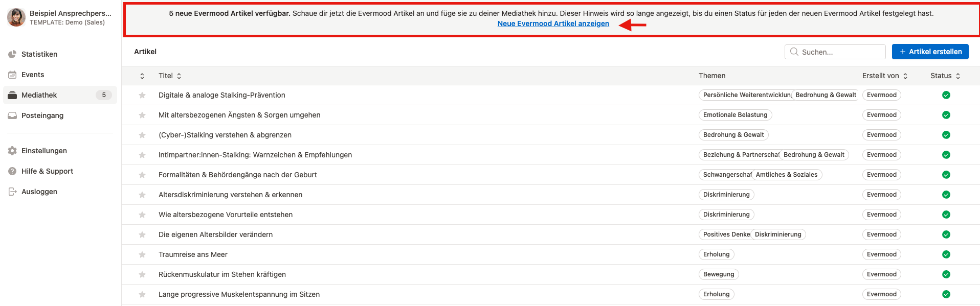Viewport: 980px width, 306px height.
Task: Click the Statistiken pie chart icon
Action: (x=12, y=54)
